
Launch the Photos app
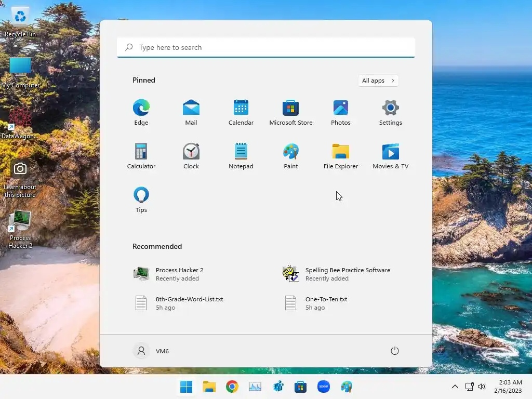click(x=341, y=113)
